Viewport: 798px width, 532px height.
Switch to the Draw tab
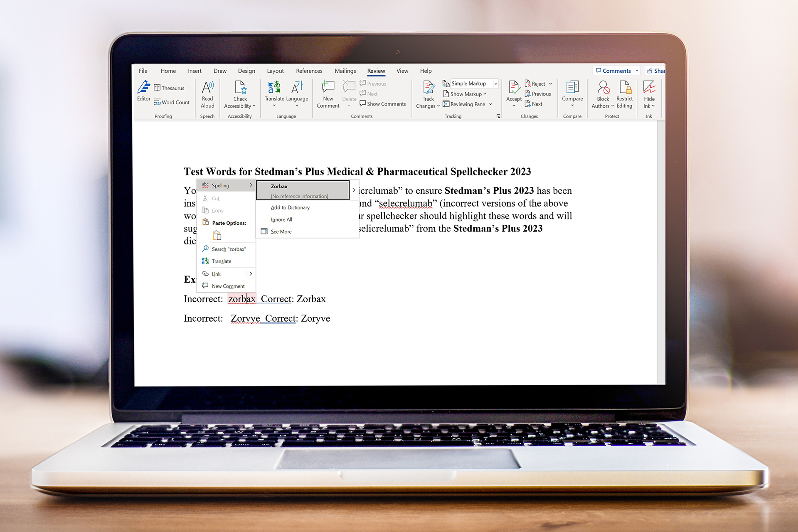(x=220, y=71)
